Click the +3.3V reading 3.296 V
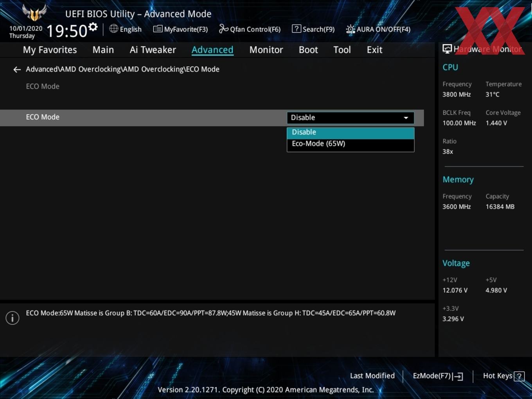Image resolution: width=532 pixels, height=399 pixels. click(453, 319)
